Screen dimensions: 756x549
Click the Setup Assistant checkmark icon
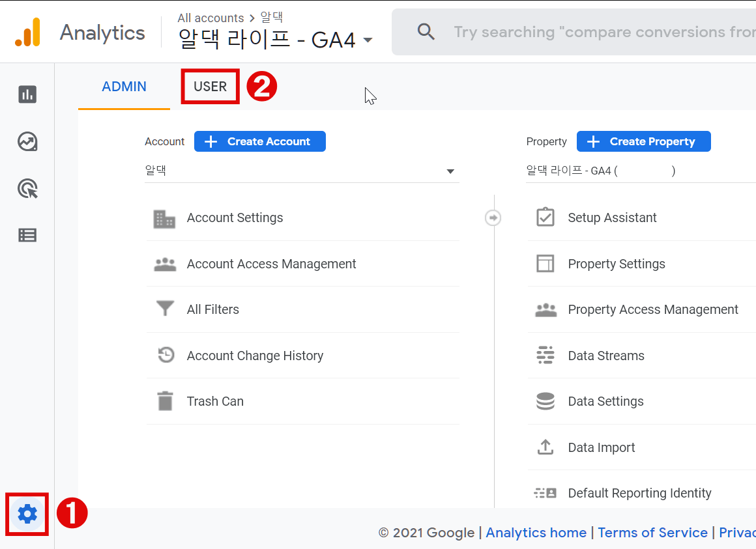[545, 218]
